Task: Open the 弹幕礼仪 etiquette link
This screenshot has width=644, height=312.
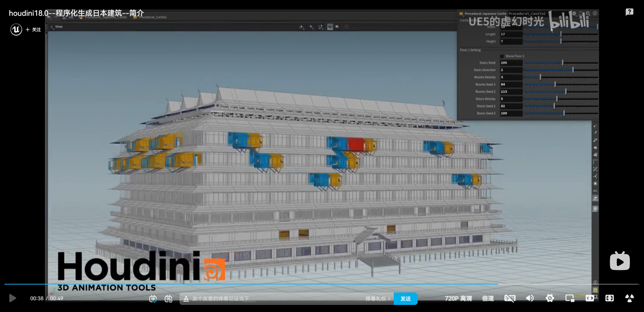Action: 378,299
